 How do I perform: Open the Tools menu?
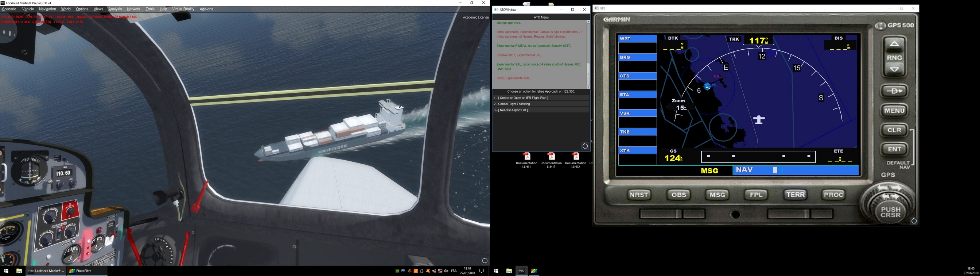tap(150, 9)
